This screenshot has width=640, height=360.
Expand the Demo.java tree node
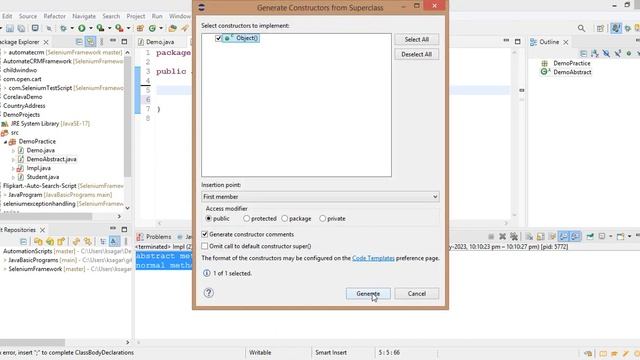click(x=13, y=151)
